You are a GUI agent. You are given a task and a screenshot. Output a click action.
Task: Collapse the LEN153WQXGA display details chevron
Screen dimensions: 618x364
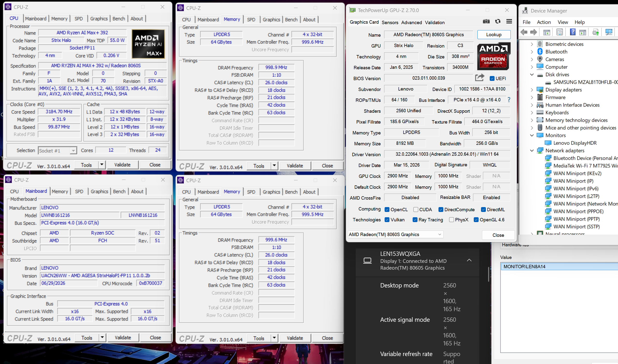pyautogui.click(x=469, y=260)
